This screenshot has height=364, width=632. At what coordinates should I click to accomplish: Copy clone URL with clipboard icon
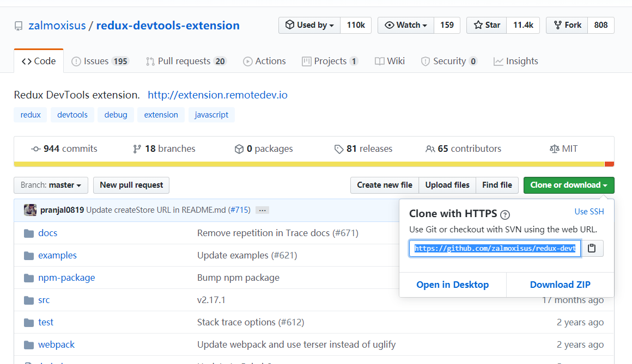point(592,249)
